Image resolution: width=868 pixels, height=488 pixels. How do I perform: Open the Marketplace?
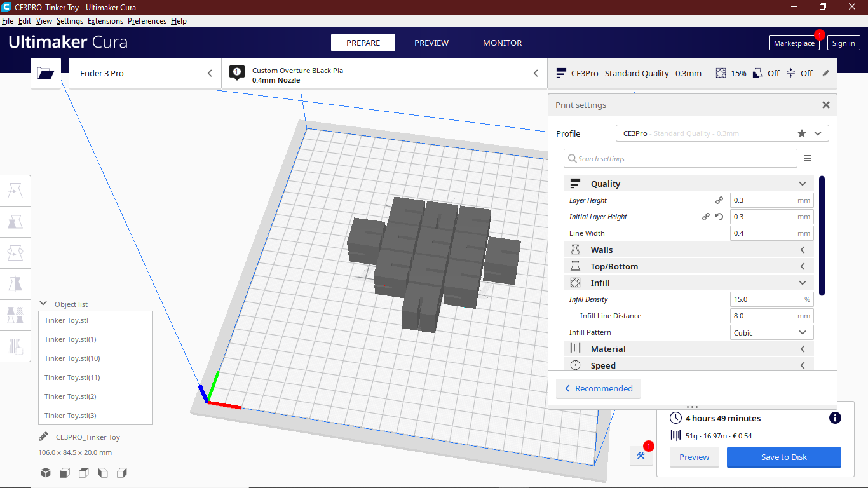click(794, 43)
